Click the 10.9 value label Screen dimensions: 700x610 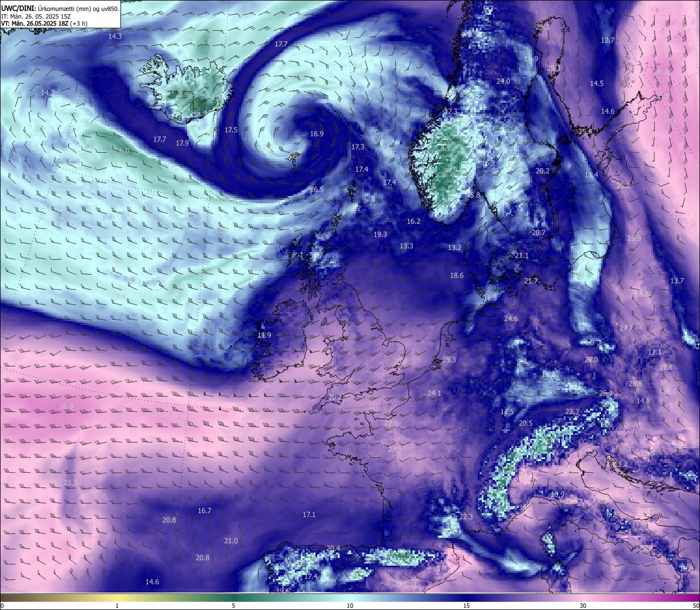click(557, 494)
